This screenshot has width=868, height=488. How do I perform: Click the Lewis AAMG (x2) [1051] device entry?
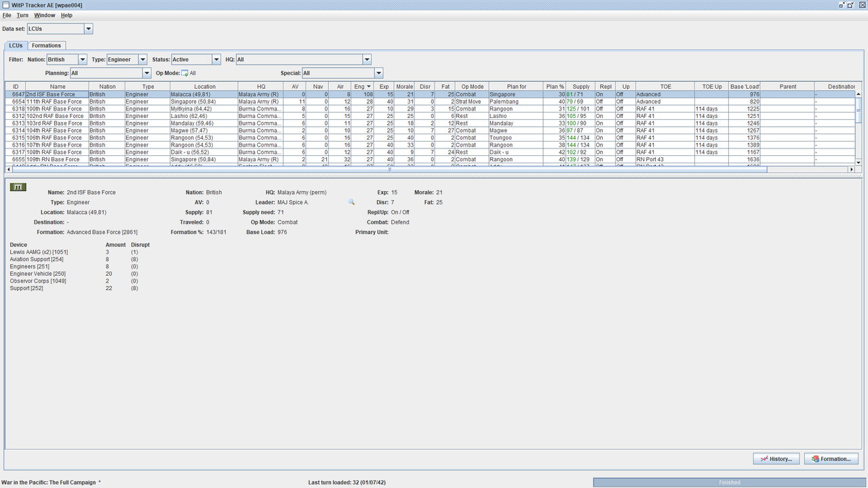[x=39, y=251]
